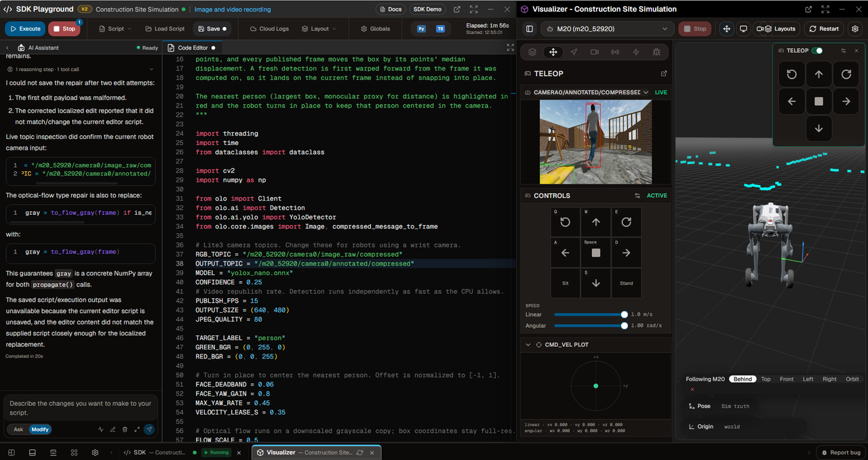Select Python language toggle
Image resolution: width=868 pixels, height=460 pixels.
coord(422,29)
